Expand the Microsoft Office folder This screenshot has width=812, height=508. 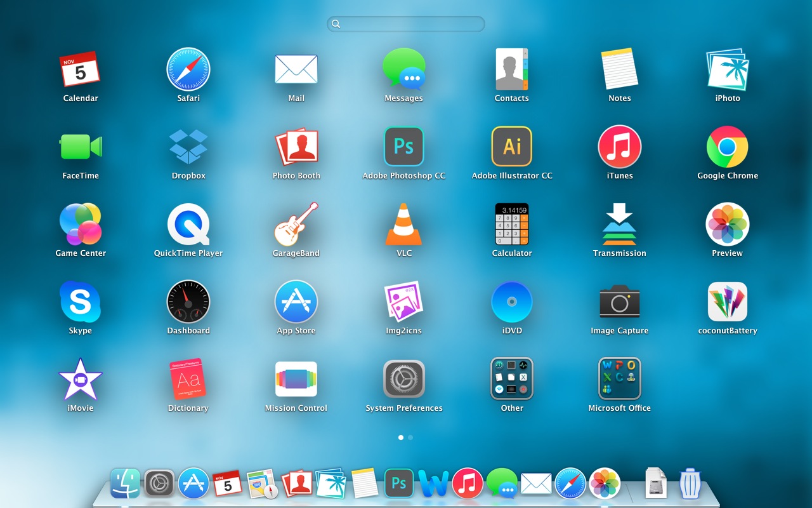(620, 380)
